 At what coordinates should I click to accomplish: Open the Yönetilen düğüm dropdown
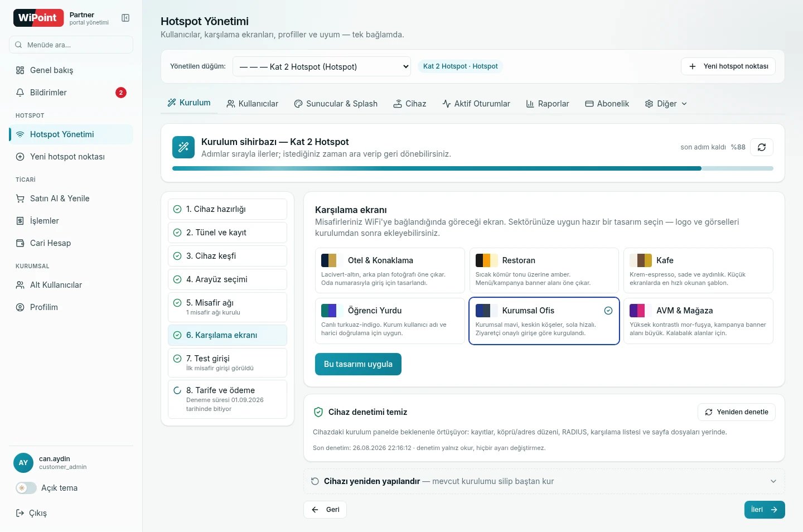(322, 66)
